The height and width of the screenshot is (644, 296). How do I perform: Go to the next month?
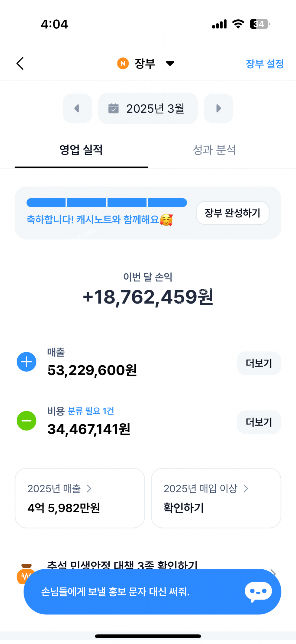pyautogui.click(x=218, y=108)
